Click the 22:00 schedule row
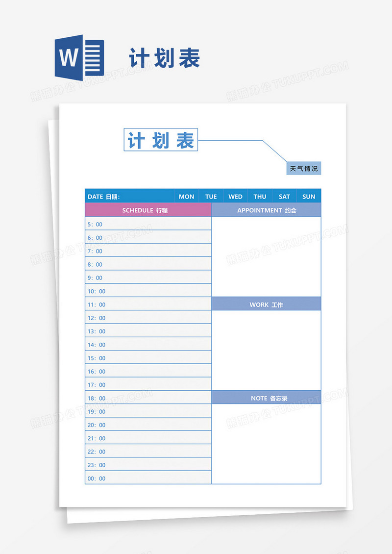392x554 pixels. tap(148, 451)
